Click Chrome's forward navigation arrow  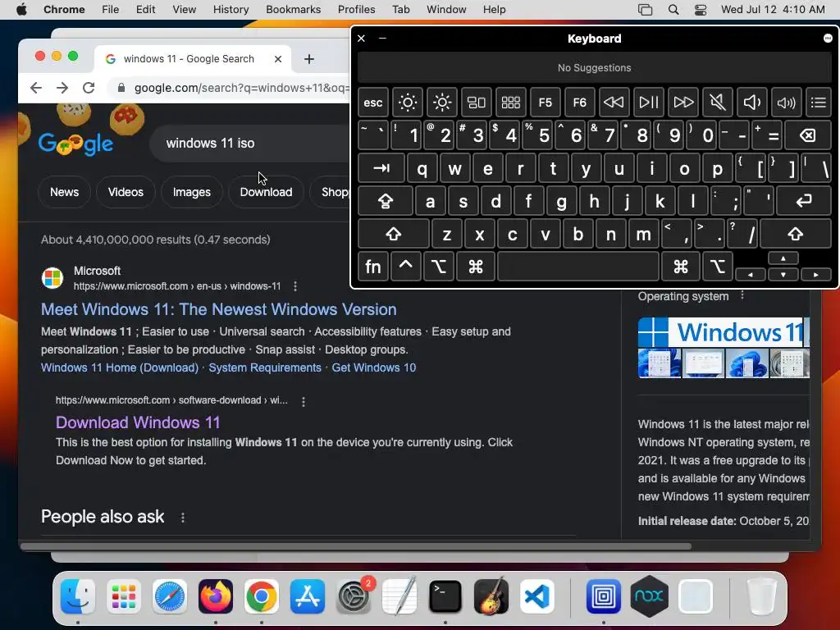coord(62,88)
